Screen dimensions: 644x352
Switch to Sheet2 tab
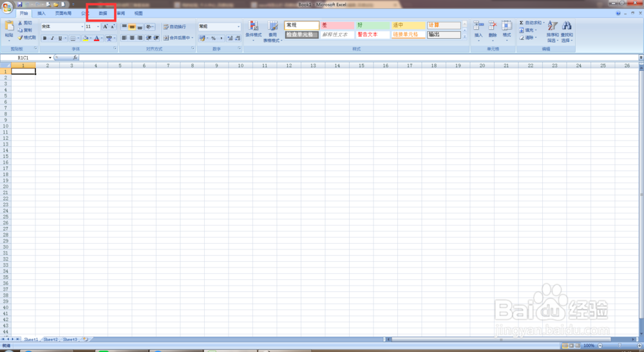coord(50,340)
